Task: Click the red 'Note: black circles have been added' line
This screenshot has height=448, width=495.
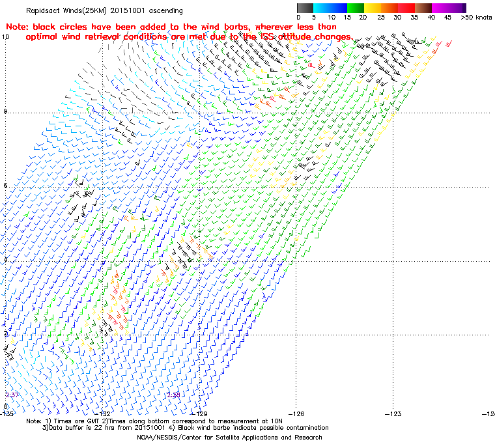Action: pyautogui.click(x=171, y=27)
